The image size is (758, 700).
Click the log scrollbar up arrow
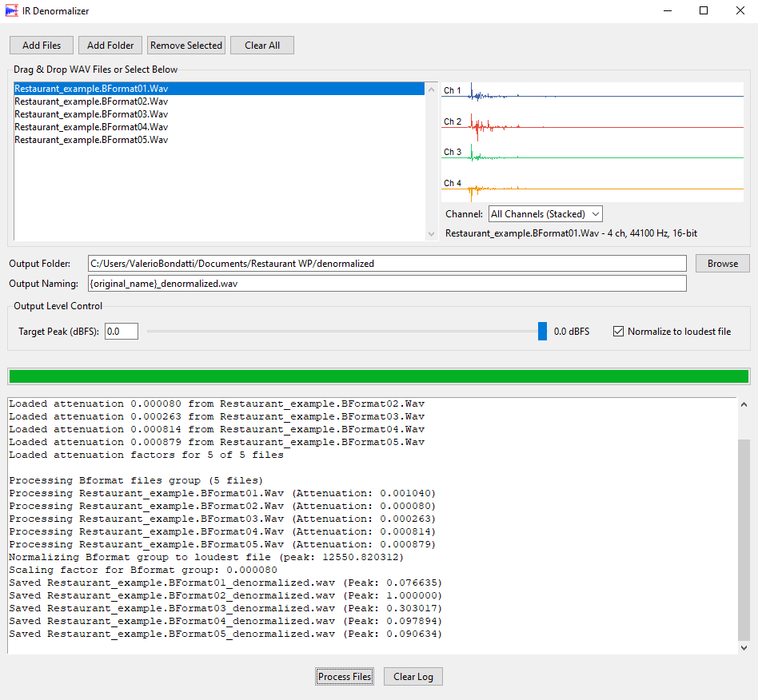pyautogui.click(x=744, y=404)
